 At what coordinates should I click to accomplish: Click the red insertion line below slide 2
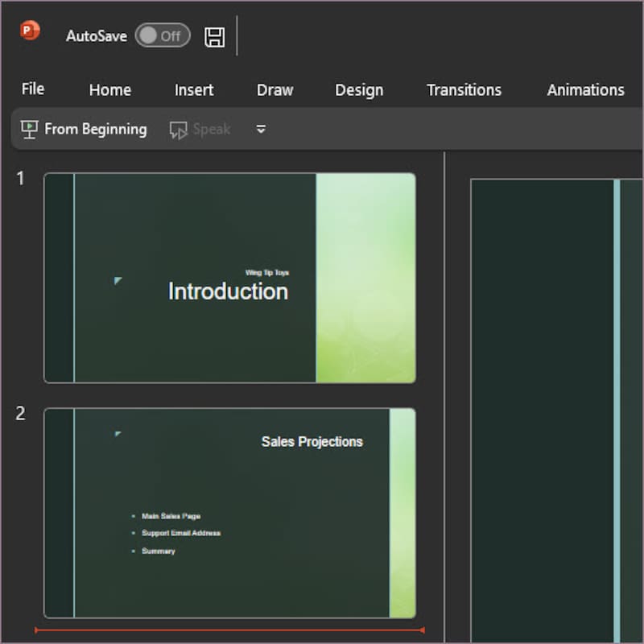point(229,630)
